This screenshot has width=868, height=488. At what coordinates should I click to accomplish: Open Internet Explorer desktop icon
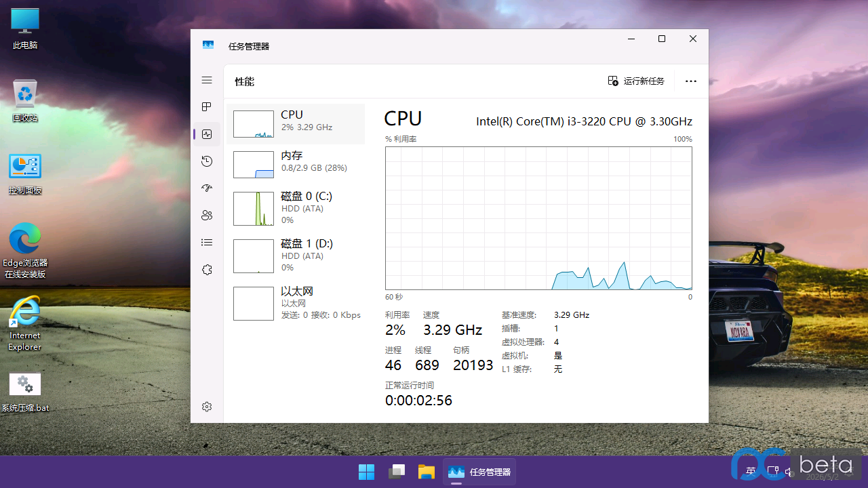pyautogui.click(x=25, y=323)
